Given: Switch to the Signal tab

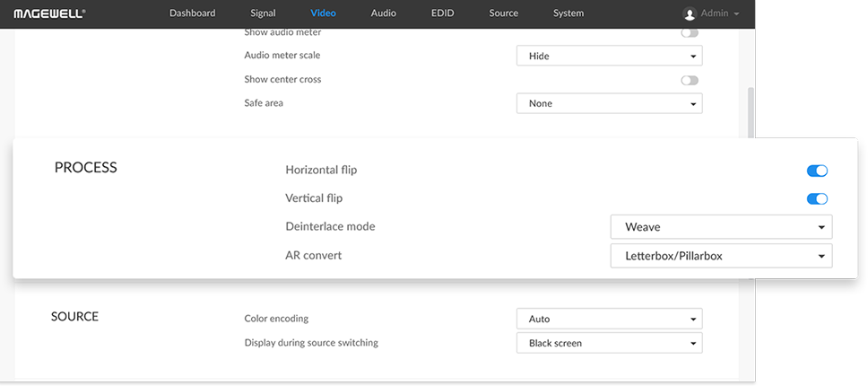Looking at the screenshot, I should [263, 13].
